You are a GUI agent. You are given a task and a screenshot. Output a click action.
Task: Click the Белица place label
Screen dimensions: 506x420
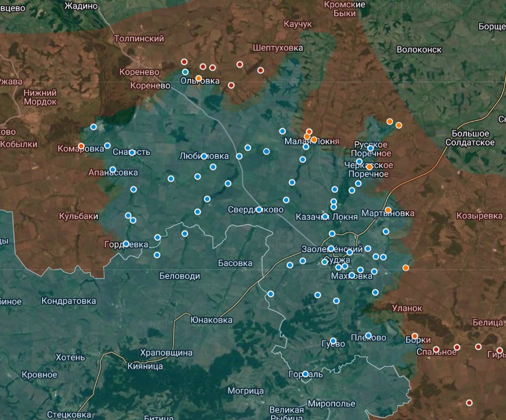(488, 322)
